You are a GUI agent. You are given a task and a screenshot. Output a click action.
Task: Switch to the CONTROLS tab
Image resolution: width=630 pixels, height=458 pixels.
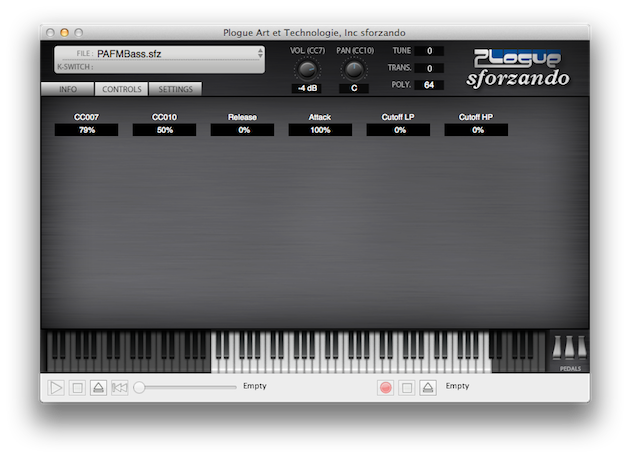(x=121, y=89)
